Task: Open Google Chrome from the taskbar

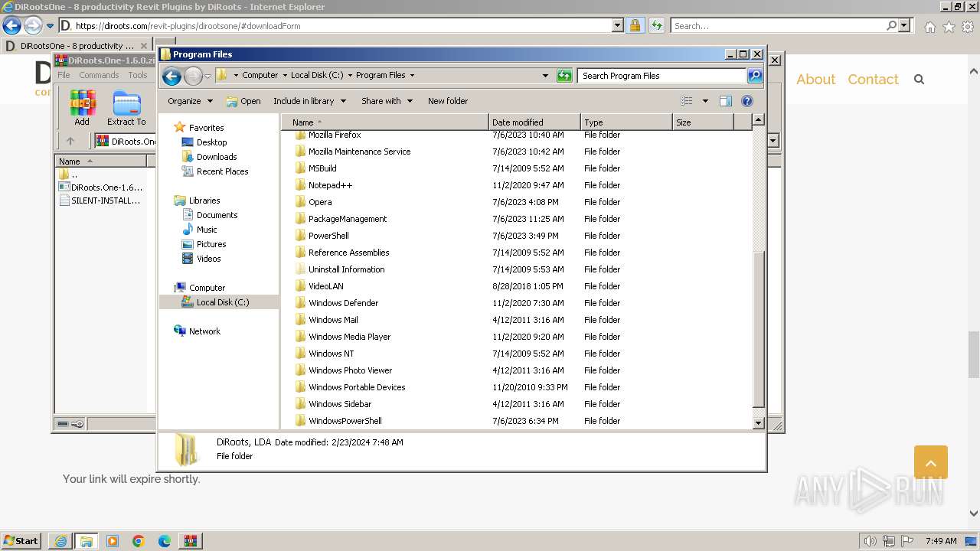Action: 139,541
